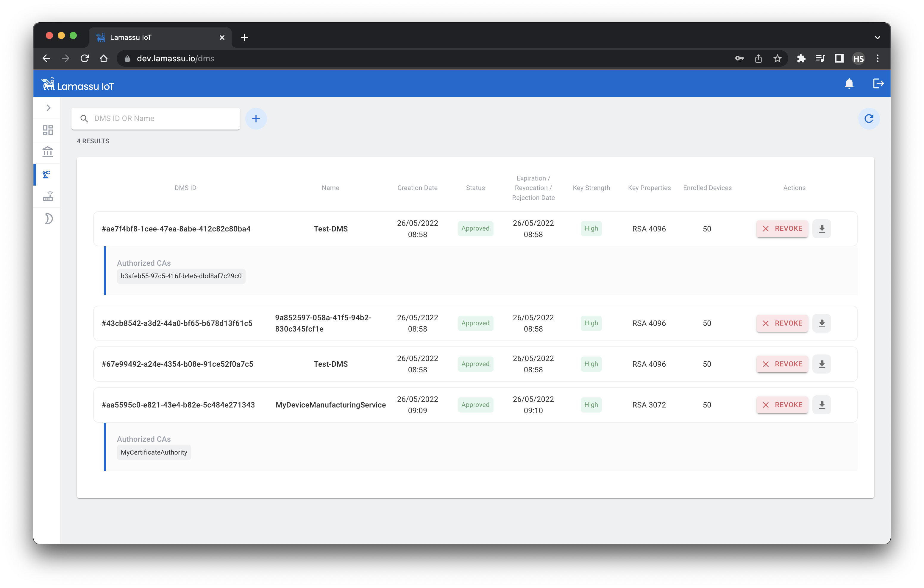The height and width of the screenshot is (588, 924).
Task: Refresh the DMS list
Action: (x=869, y=119)
